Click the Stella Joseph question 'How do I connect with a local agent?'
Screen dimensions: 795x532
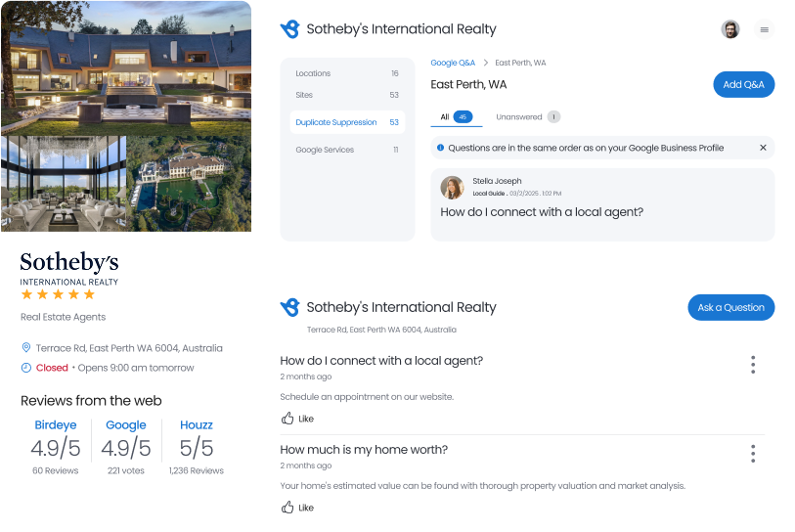tap(542, 212)
